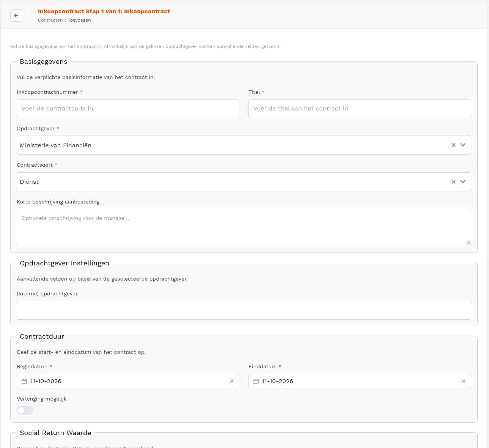Click the Einddatum date value 11-10-2026
Viewport: 489px width, 448px height.
(x=278, y=381)
